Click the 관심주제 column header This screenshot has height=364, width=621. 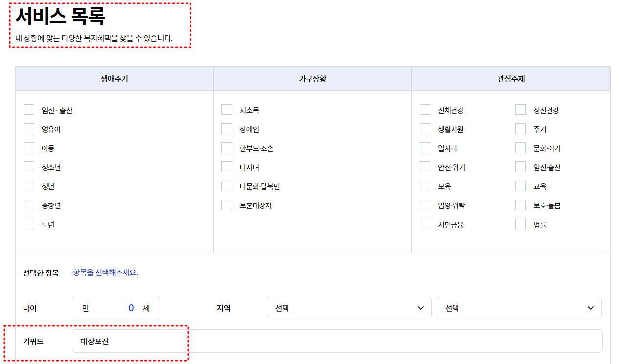[x=511, y=78]
